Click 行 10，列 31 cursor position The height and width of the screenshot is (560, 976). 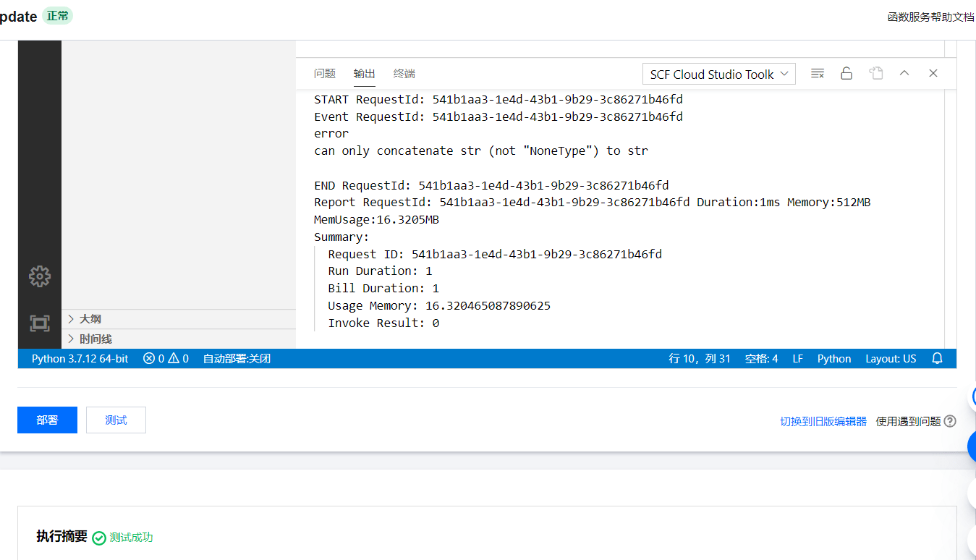[x=700, y=358]
